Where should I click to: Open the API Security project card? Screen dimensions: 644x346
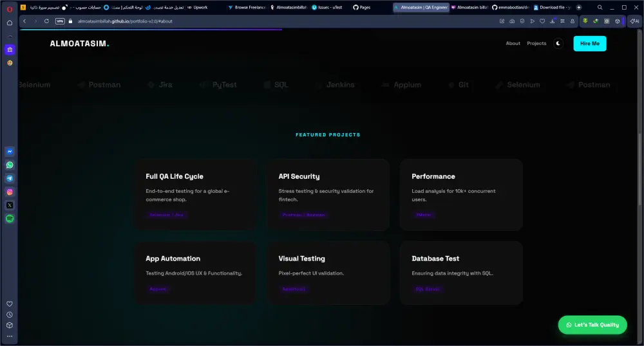click(328, 195)
